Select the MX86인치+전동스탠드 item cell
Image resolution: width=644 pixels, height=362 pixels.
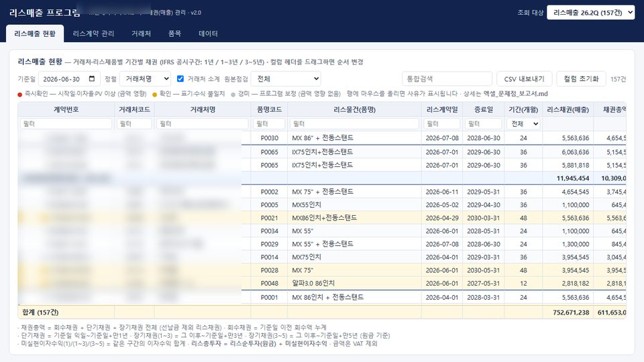[x=354, y=218]
